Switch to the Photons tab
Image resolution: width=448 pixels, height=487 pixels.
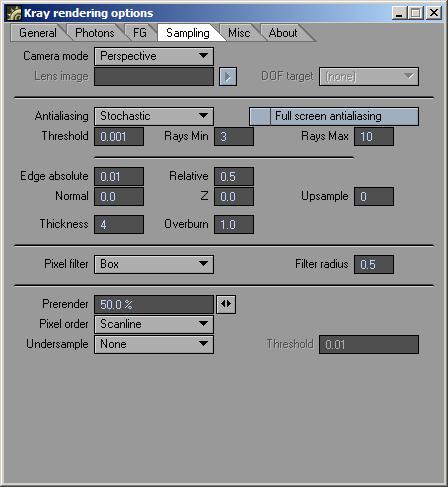[95, 33]
